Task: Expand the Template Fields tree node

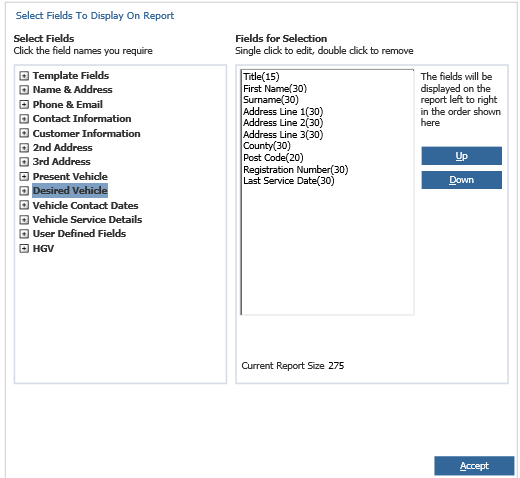Action: click(x=24, y=76)
